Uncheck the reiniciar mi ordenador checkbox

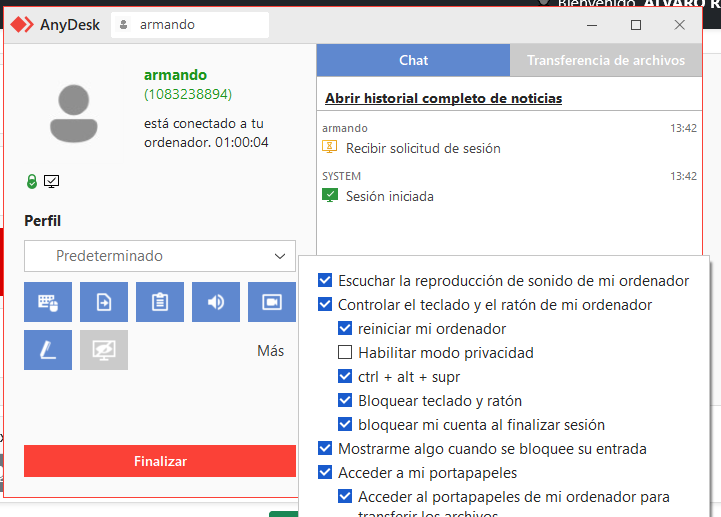[345, 329]
